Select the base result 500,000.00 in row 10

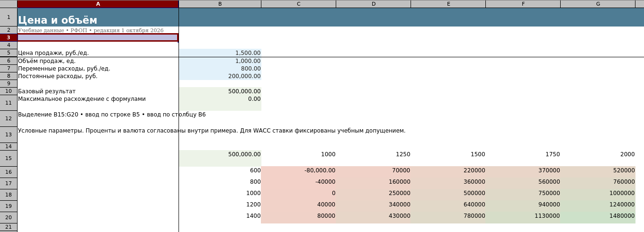(220, 91)
